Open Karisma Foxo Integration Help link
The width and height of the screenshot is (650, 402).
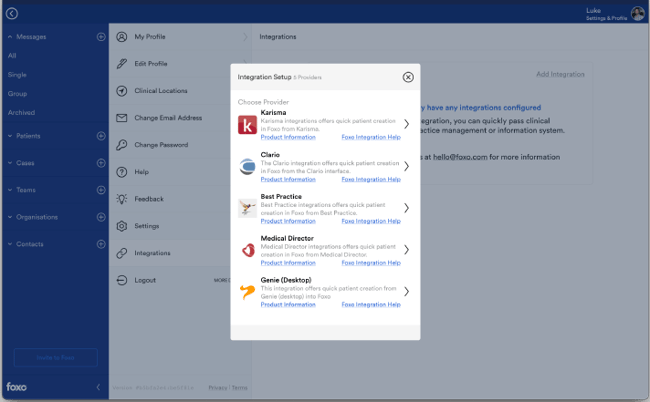371,137
